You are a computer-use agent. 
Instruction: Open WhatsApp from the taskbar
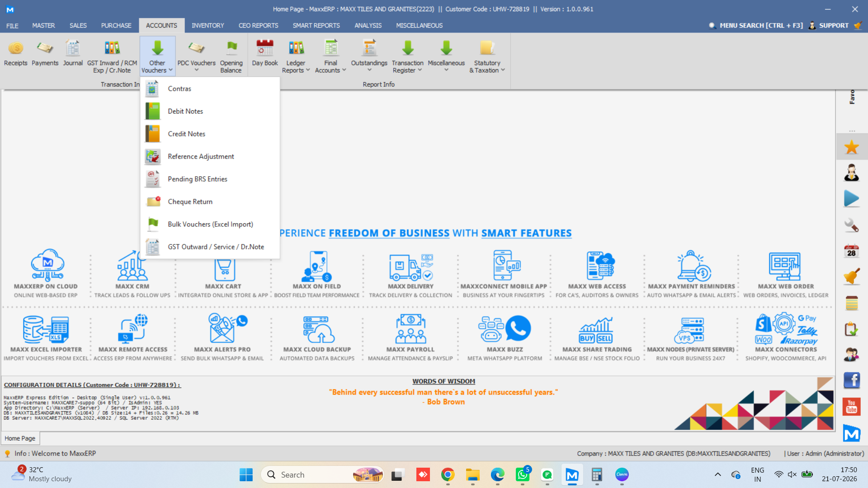tap(523, 475)
